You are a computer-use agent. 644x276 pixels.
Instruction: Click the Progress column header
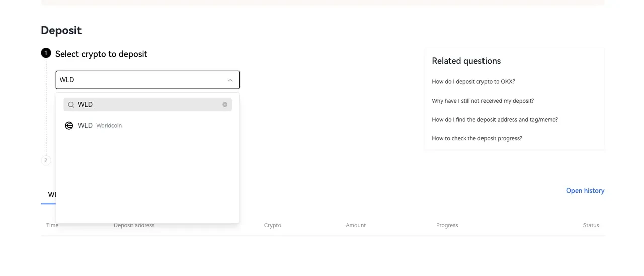(x=447, y=225)
